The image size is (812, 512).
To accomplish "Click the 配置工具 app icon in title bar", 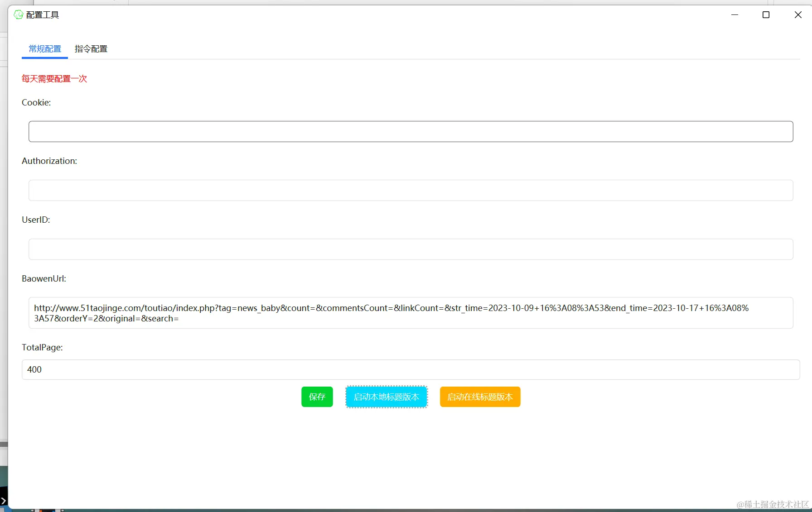I will point(19,15).
